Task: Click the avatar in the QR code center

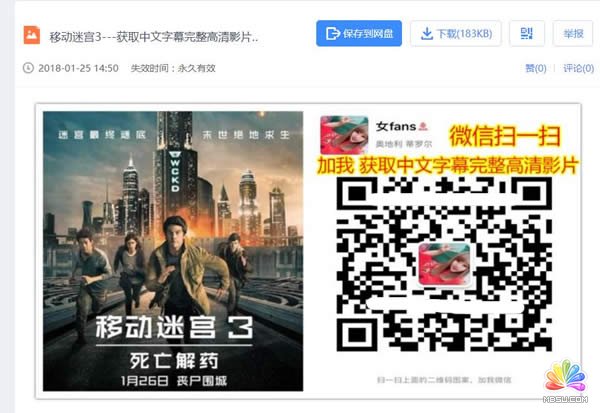Action: tap(444, 264)
